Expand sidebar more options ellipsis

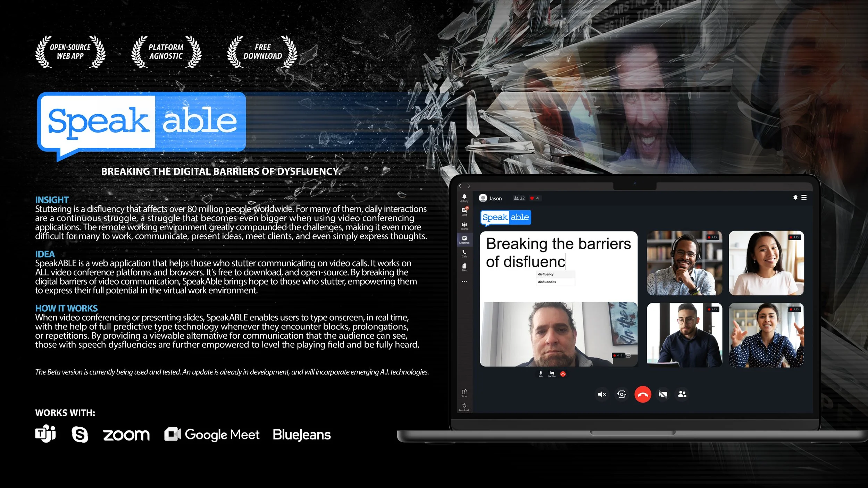coord(464,281)
